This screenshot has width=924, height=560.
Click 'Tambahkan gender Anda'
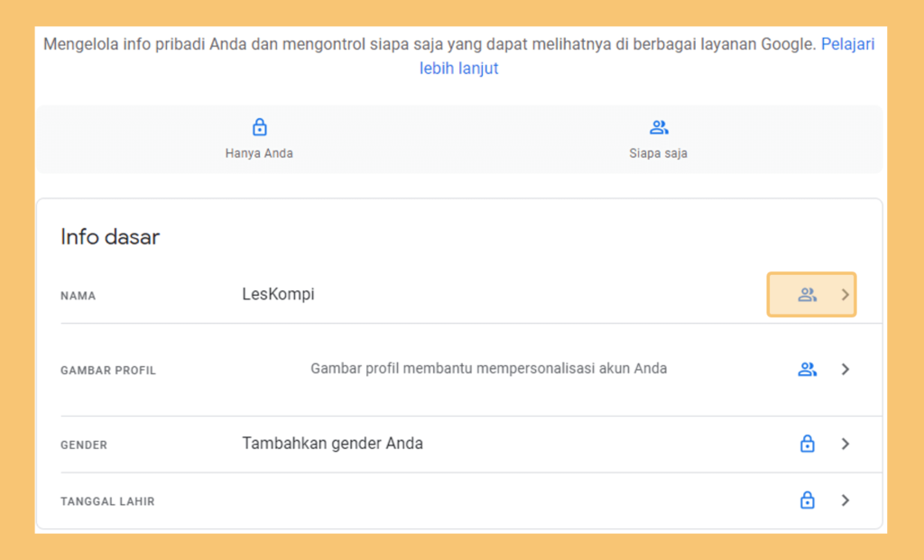pos(332,443)
